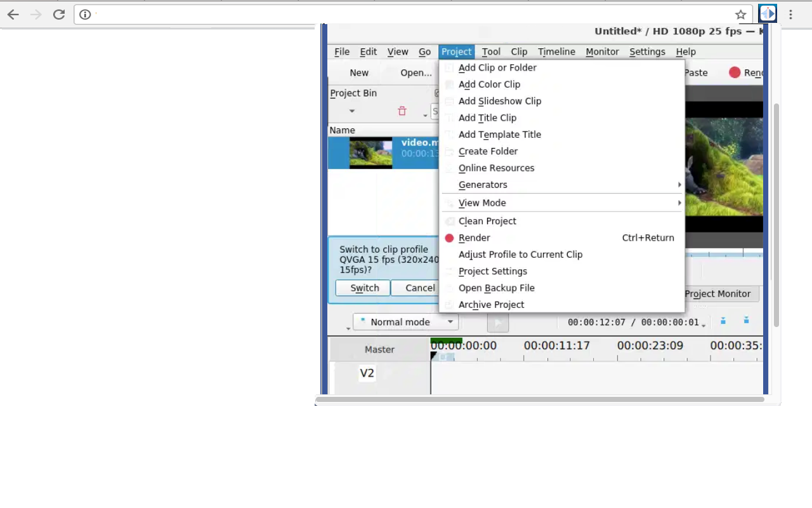Click the 00:00:12:07 / 00:00:00:01 timecode display
The image size is (812, 508).
pyautogui.click(x=633, y=323)
